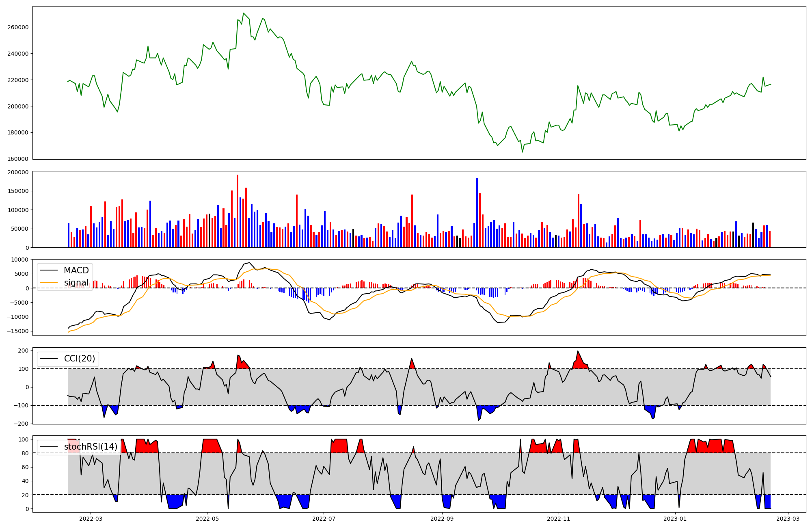Click the 2022-05 date tick label
Viewport: 812px width, 528px height.
207,519
